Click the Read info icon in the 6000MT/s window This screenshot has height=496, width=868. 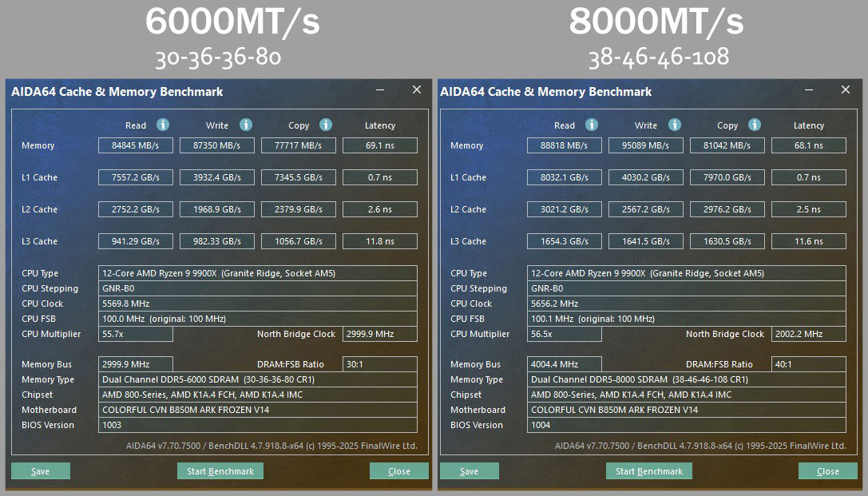tap(163, 125)
